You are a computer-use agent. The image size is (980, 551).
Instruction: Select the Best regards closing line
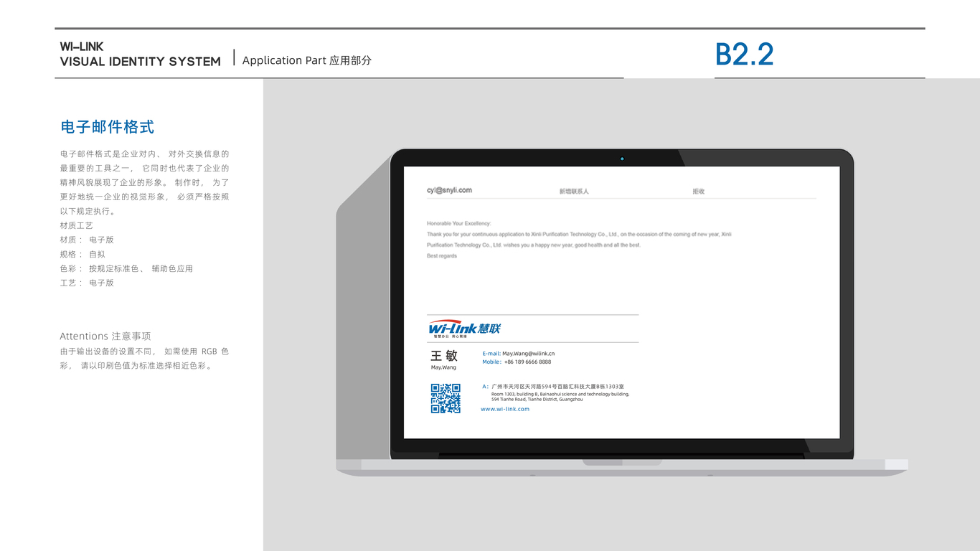pos(442,256)
